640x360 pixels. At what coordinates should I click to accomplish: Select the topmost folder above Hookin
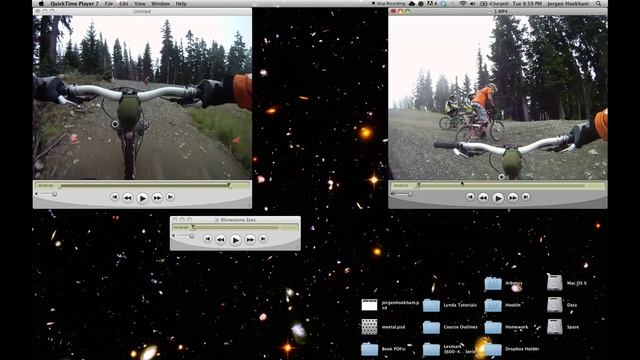click(493, 283)
